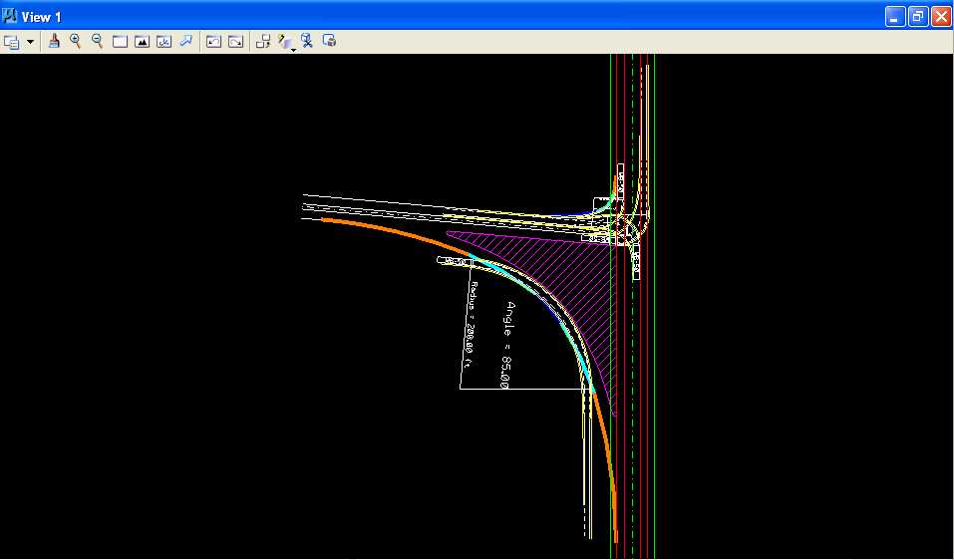Activate the Window Area tool
Screen dimensions: 954x560
tap(120, 42)
